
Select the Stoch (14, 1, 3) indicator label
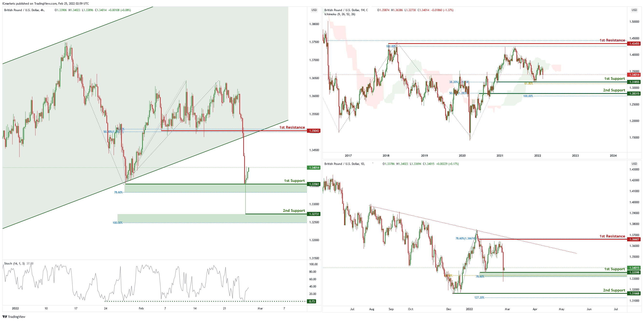click(14, 264)
